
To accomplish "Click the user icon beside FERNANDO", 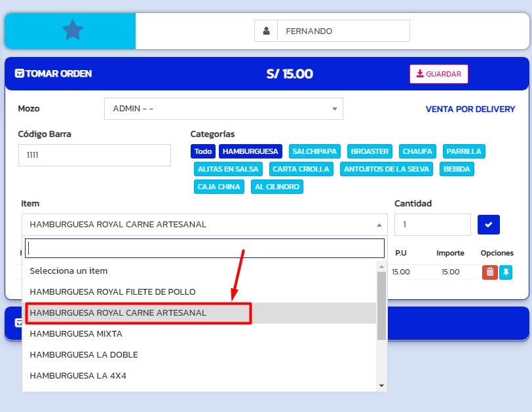I will (266, 31).
